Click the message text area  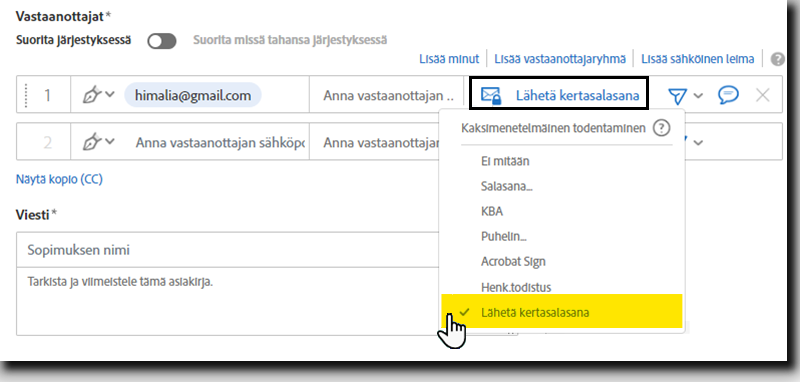click(x=228, y=301)
